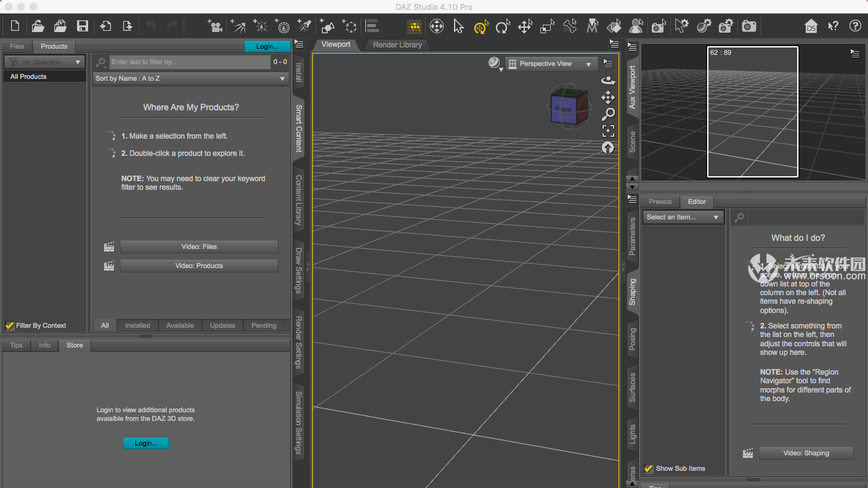Click the viewport pan control
Viewport: 868px width, 488px height.
[608, 97]
